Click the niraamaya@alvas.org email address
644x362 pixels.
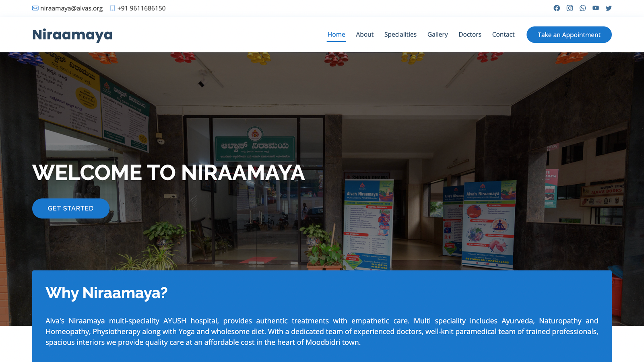71,8
